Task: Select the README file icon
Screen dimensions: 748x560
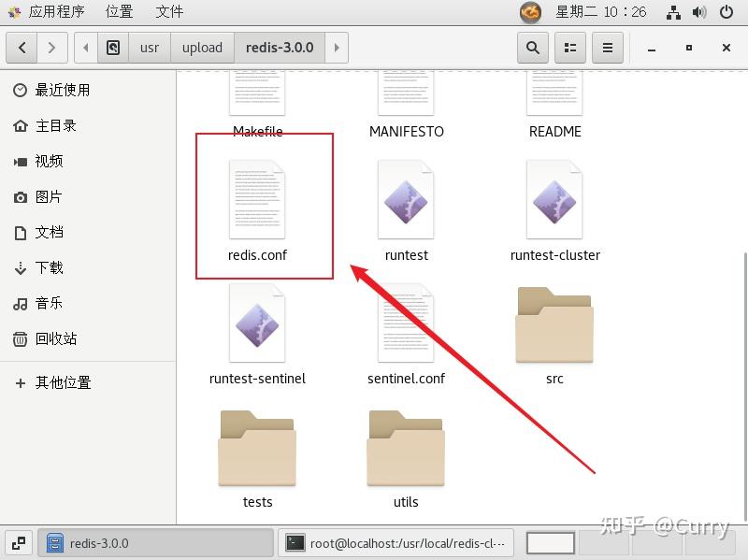Action: (x=554, y=93)
